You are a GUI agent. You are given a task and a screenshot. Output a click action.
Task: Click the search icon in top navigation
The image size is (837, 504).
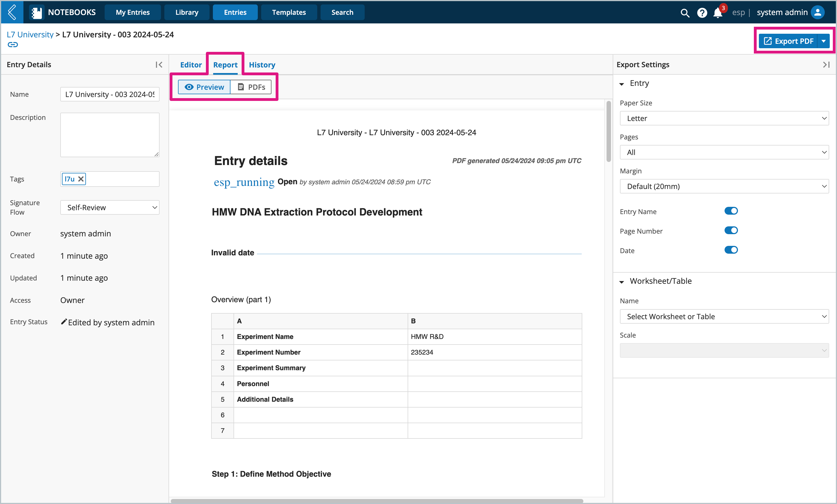click(x=684, y=12)
